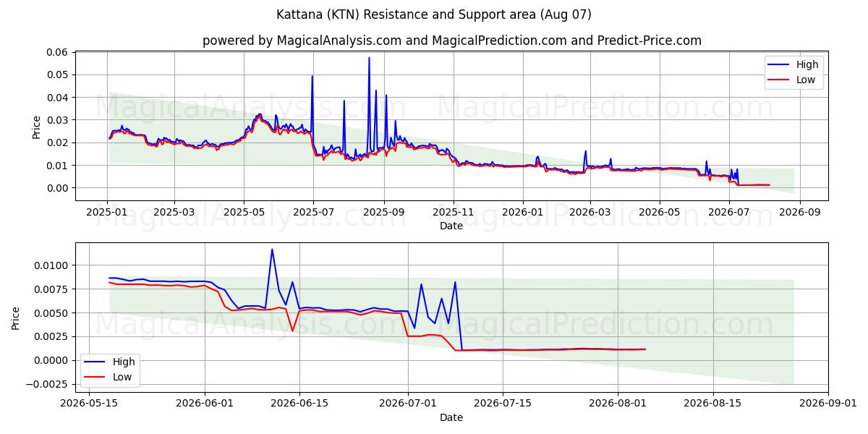Click the '0.05' y-axis value on the top chart
The width and height of the screenshot is (868, 434).
(x=58, y=75)
